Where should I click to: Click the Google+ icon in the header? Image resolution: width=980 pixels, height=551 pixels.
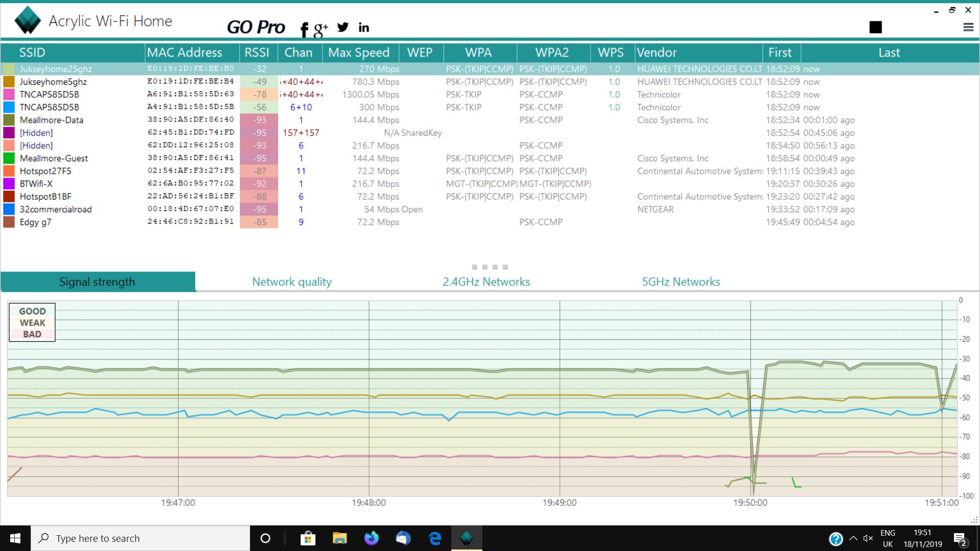click(322, 28)
